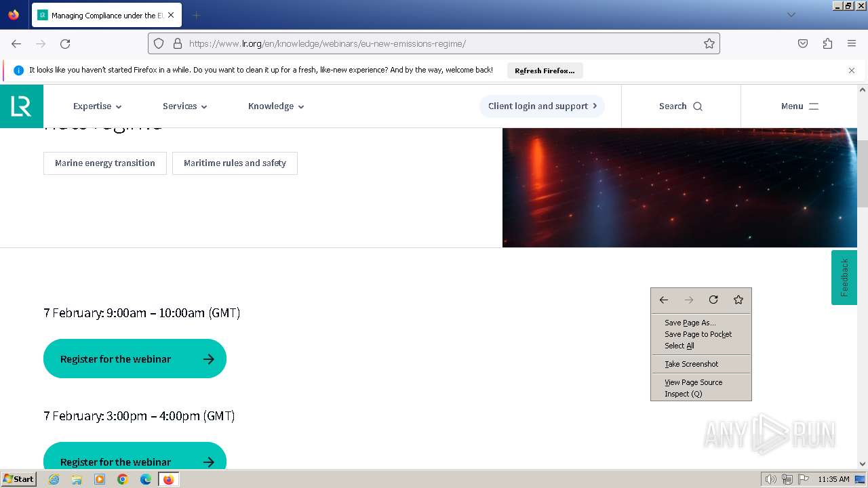Choose Save Page to Pocket
Image resolution: width=868 pixels, height=488 pixels.
pos(701,334)
